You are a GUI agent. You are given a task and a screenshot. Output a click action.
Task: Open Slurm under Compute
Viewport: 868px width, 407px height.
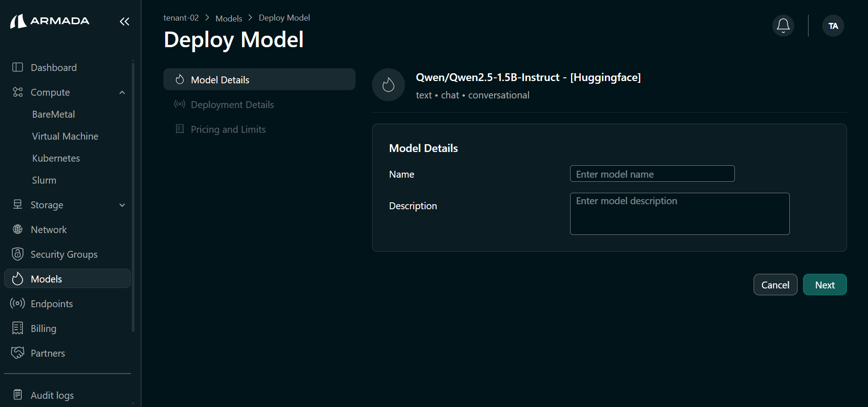[44, 180]
